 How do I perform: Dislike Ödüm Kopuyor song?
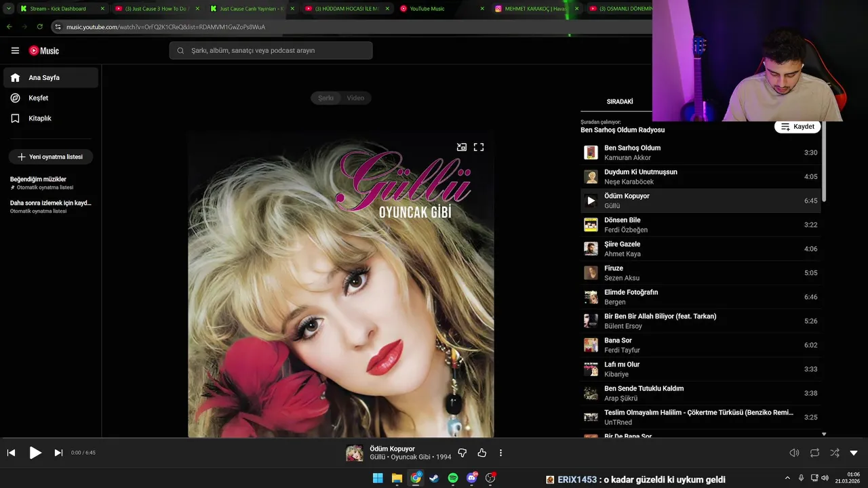[x=462, y=453]
